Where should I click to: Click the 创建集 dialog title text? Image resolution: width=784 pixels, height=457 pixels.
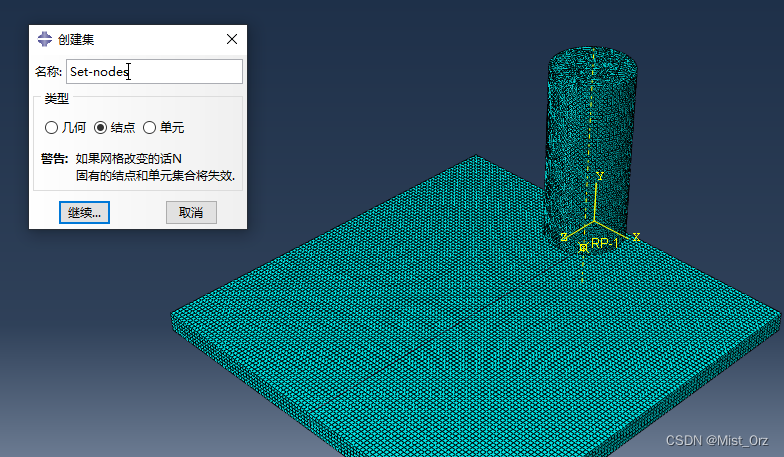[x=76, y=39]
